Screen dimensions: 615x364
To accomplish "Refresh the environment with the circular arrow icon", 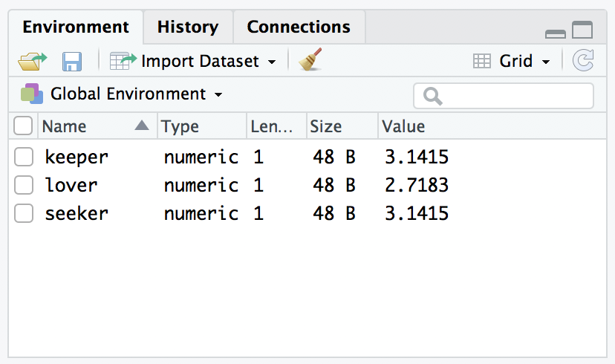I will [583, 60].
